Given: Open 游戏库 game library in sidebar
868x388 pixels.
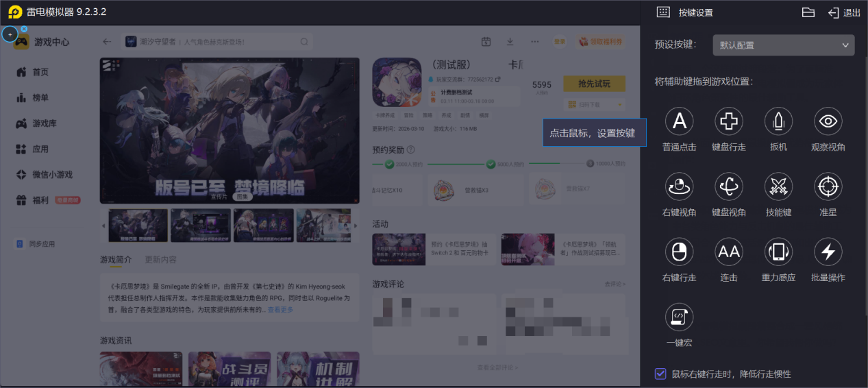Looking at the screenshot, I should [x=36, y=123].
